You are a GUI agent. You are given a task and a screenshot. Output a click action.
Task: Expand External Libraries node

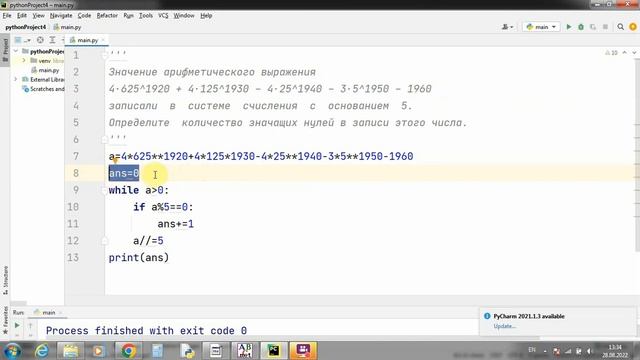[x=16, y=79]
